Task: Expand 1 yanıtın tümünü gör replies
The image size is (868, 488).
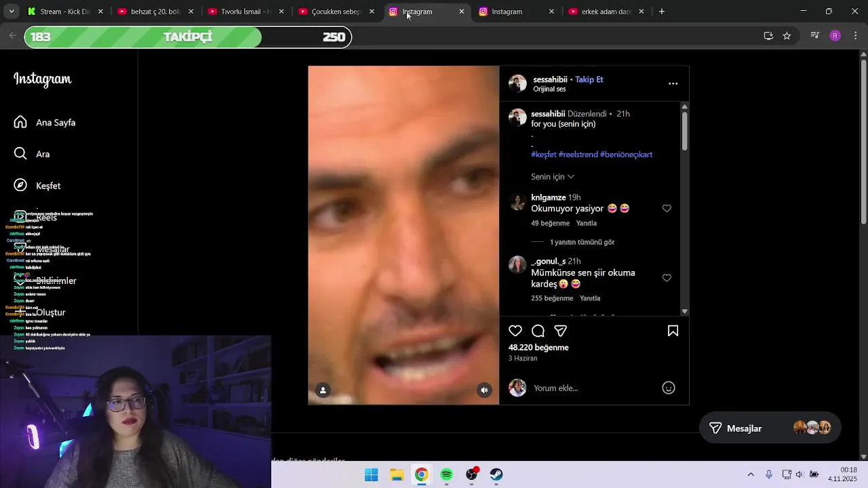Action: click(x=582, y=242)
